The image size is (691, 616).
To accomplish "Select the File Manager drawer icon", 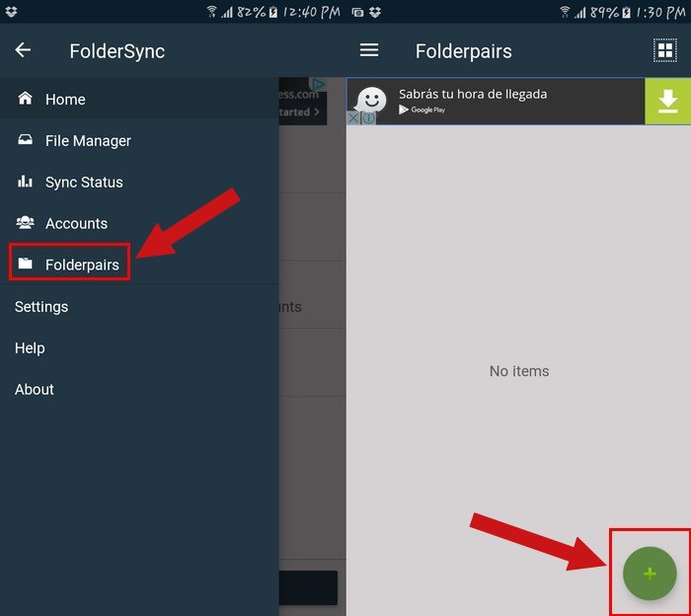I will [x=25, y=140].
